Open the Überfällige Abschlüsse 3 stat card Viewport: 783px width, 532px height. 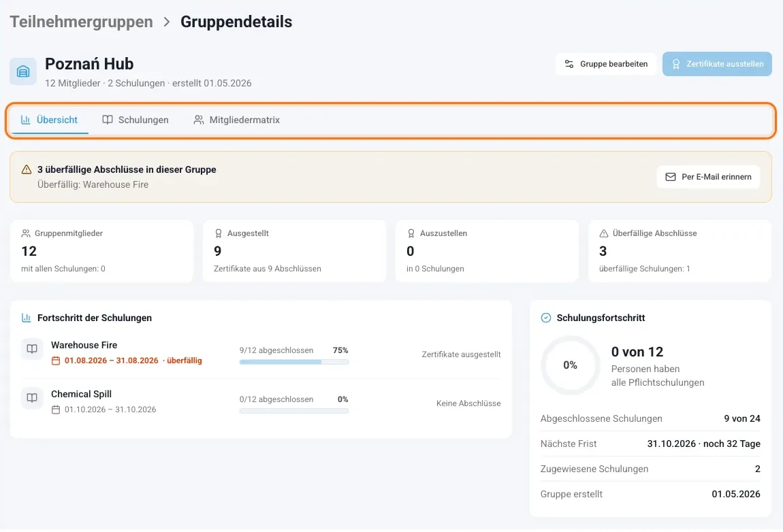coord(680,251)
